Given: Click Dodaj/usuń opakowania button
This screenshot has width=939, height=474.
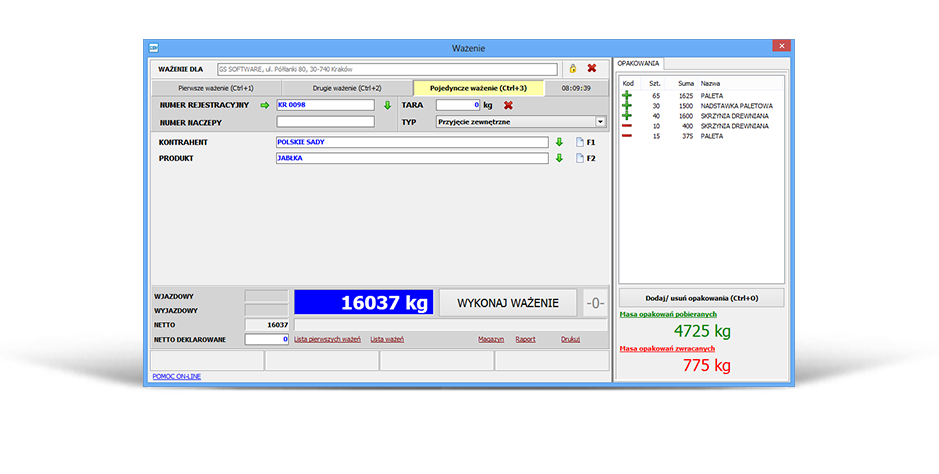Looking at the screenshot, I should pyautogui.click(x=701, y=298).
